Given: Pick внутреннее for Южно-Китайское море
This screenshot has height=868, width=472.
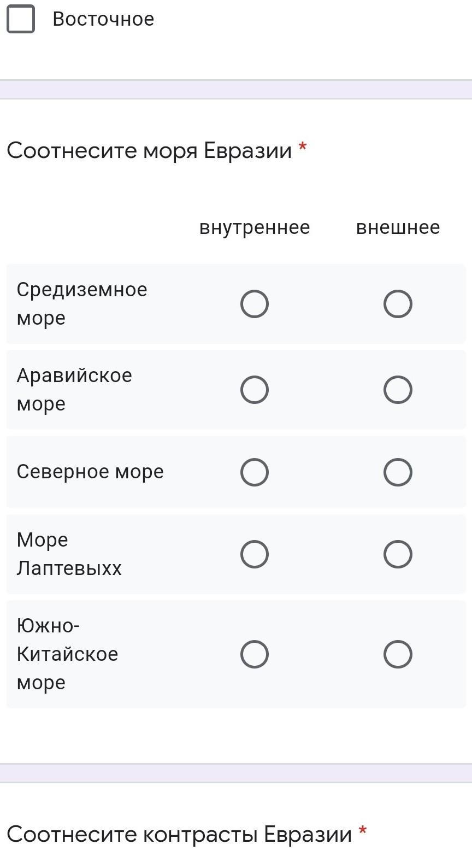Looking at the screenshot, I should (255, 654).
